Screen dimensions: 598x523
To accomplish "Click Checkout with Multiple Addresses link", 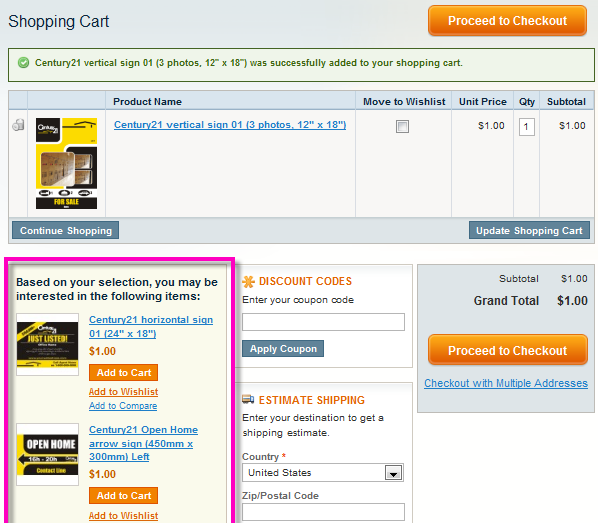I will click(506, 383).
